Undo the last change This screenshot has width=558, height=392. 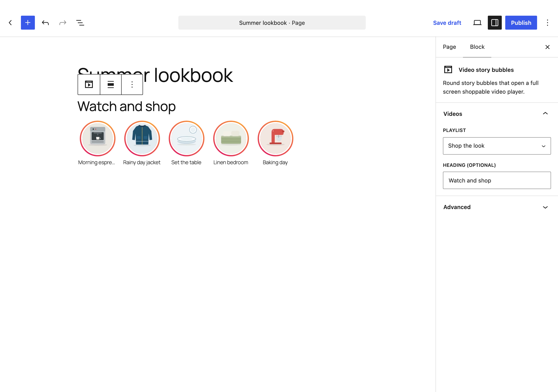[45, 23]
